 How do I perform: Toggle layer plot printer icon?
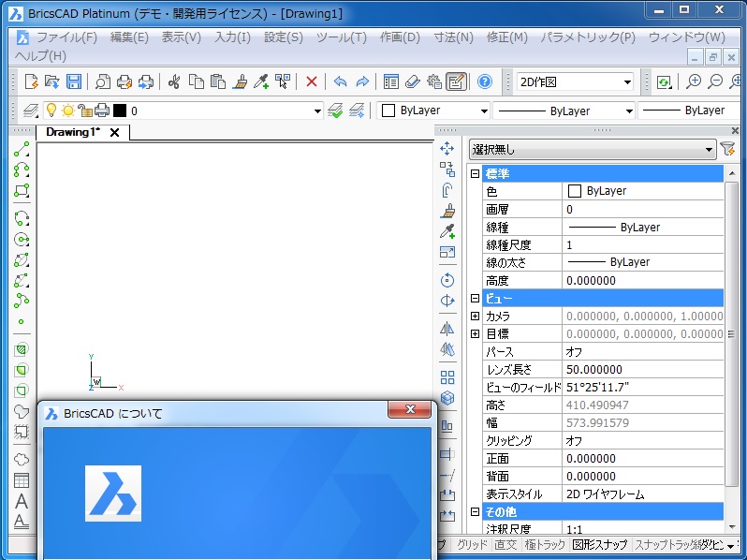coord(102,111)
